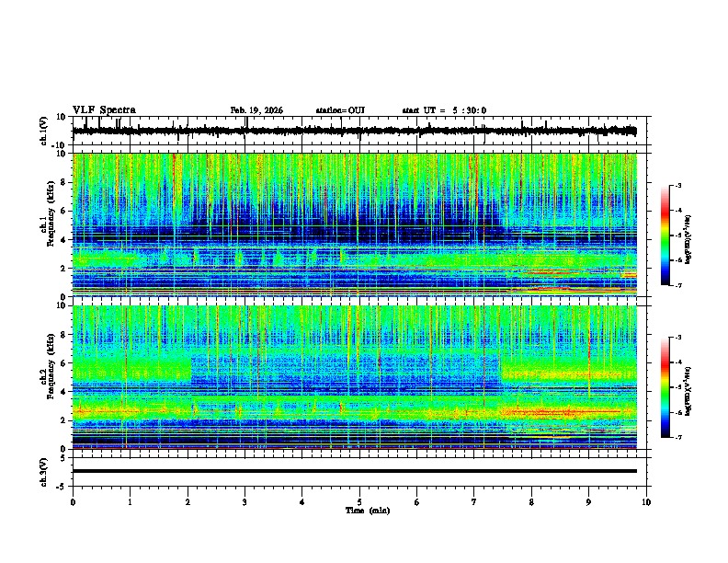Click the ch.1 colorbar's log(PSD) unit label
728x563 pixels.
[x=688, y=239]
